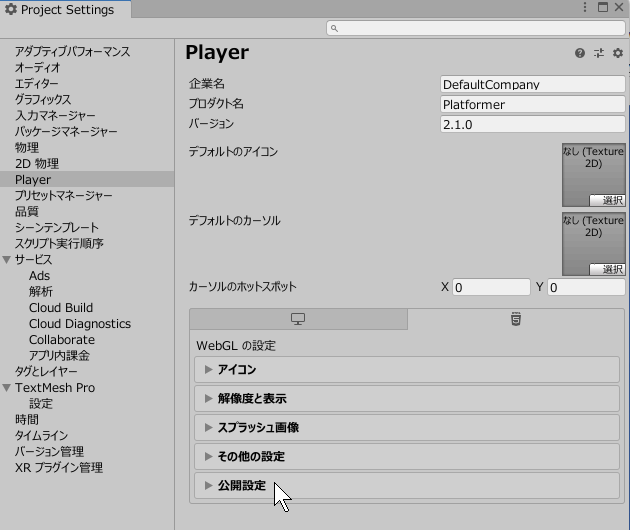Open オーディオ settings
The width and height of the screenshot is (630, 530).
point(37,68)
